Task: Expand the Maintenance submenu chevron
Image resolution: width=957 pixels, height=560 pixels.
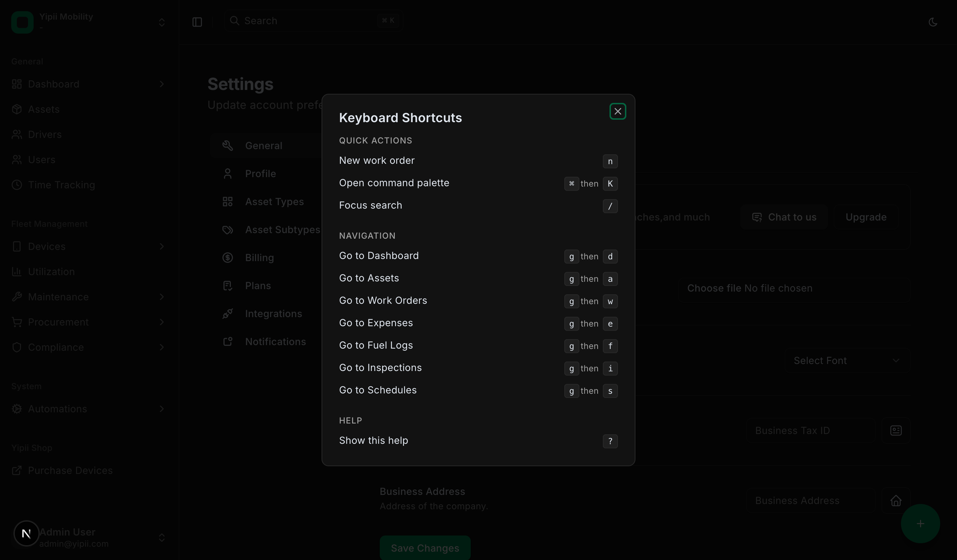Action: point(162,297)
